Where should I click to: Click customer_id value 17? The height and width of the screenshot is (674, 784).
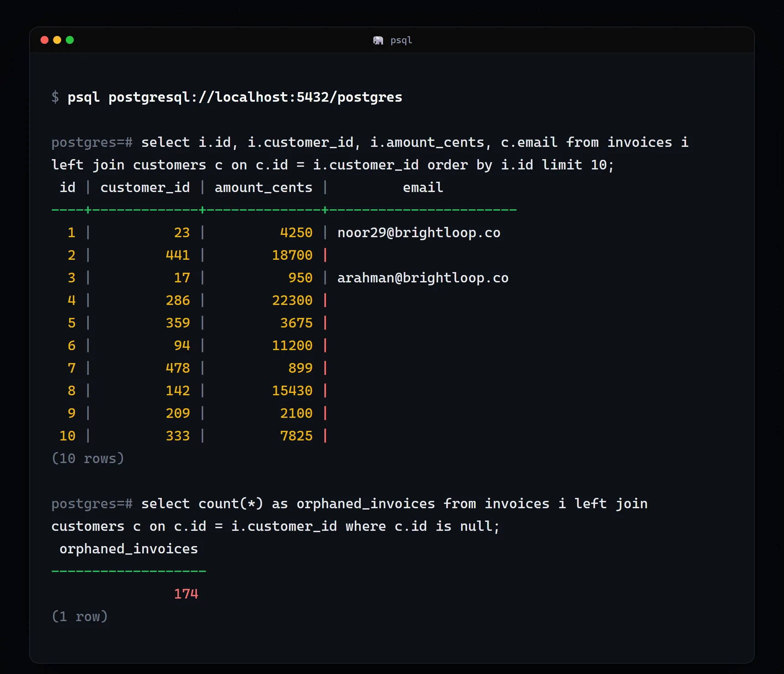tap(182, 278)
